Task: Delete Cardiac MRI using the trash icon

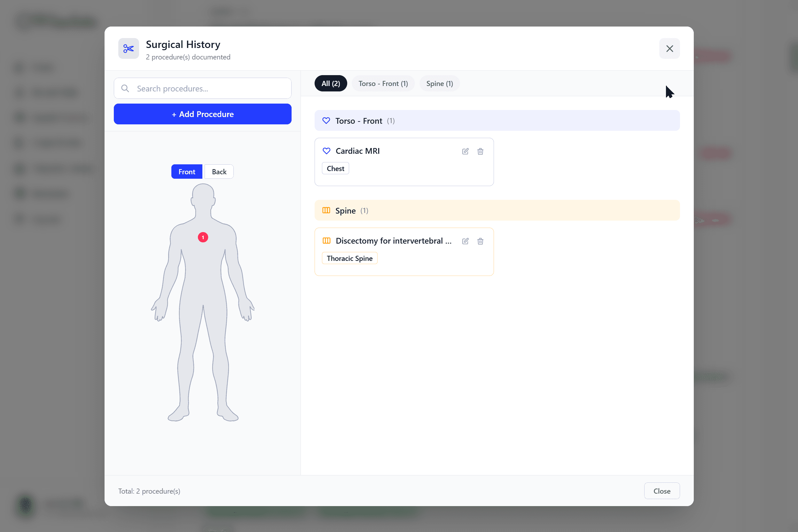Action: tap(480, 151)
